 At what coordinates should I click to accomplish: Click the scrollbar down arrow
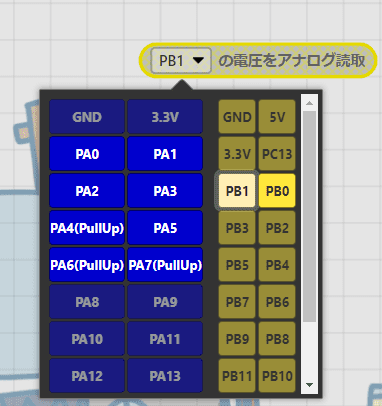tap(309, 385)
